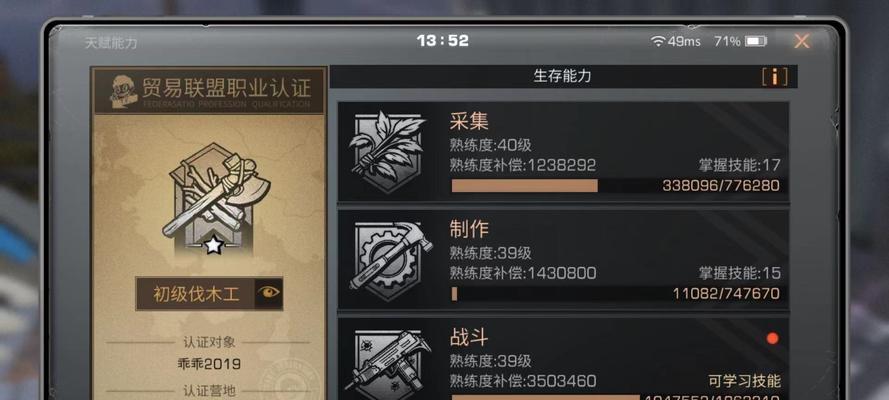The width and height of the screenshot is (889, 400).
Task: Tap the battery status icon
Action: coord(756,41)
